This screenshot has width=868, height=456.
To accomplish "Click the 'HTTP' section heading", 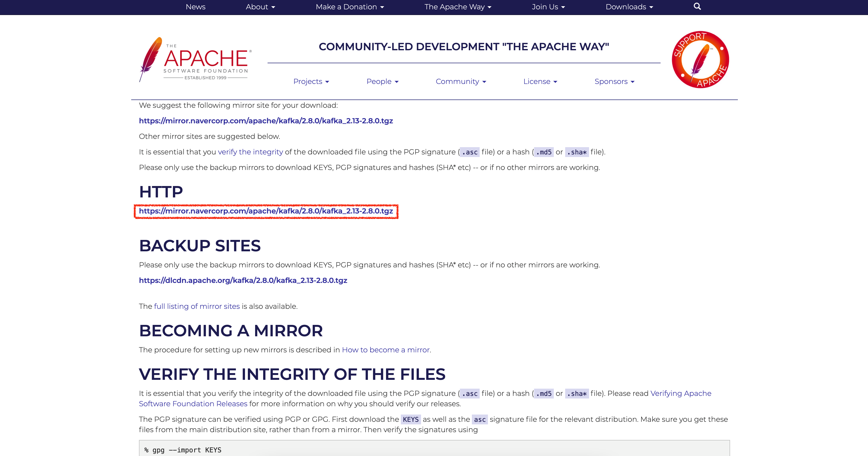I will click(161, 192).
